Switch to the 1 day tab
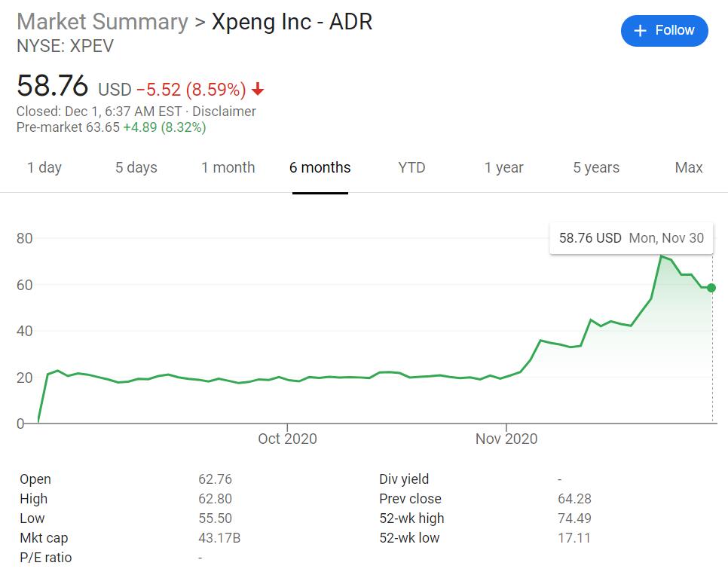728x578 pixels. pos(44,167)
